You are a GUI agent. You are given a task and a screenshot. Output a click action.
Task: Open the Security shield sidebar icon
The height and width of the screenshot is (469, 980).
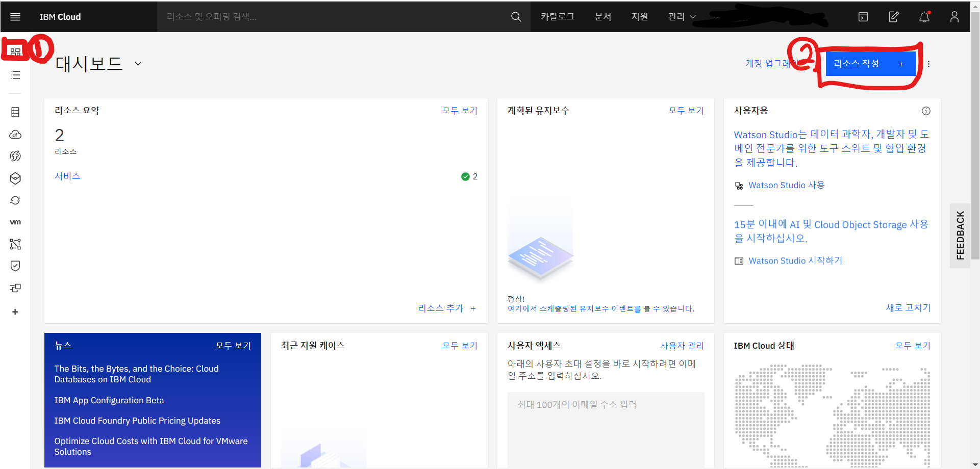[15, 266]
